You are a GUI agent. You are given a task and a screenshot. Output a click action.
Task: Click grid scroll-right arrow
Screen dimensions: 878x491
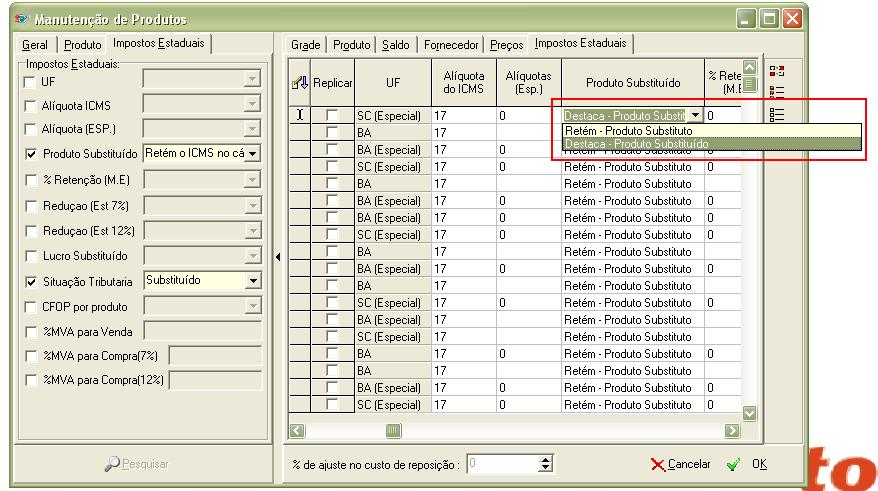click(732, 431)
